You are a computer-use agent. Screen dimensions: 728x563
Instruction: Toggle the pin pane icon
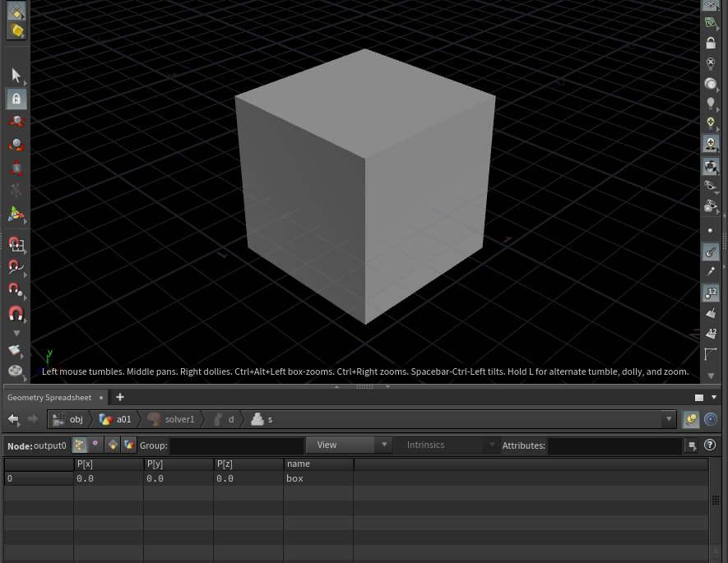click(x=691, y=419)
